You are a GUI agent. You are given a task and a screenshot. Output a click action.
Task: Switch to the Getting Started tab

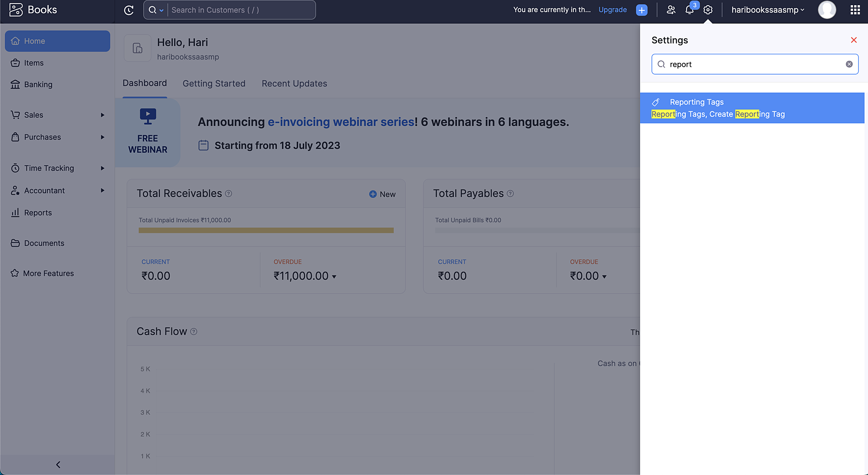click(x=214, y=83)
